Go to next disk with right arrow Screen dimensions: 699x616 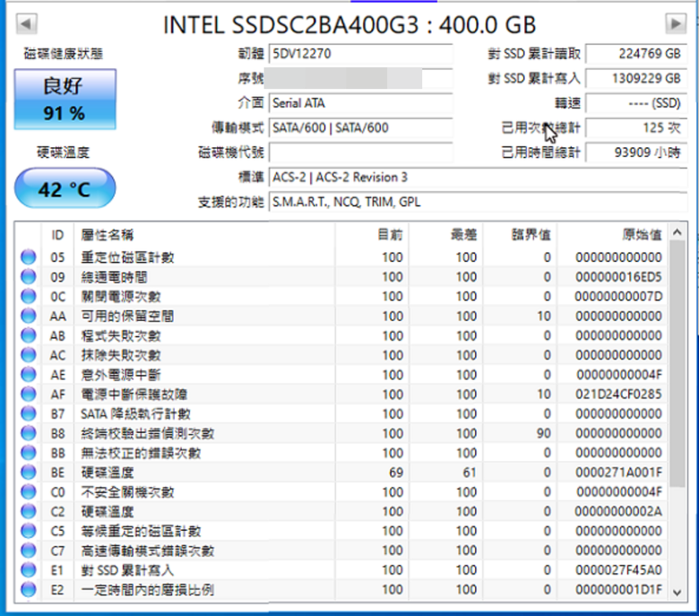pyautogui.click(x=676, y=23)
